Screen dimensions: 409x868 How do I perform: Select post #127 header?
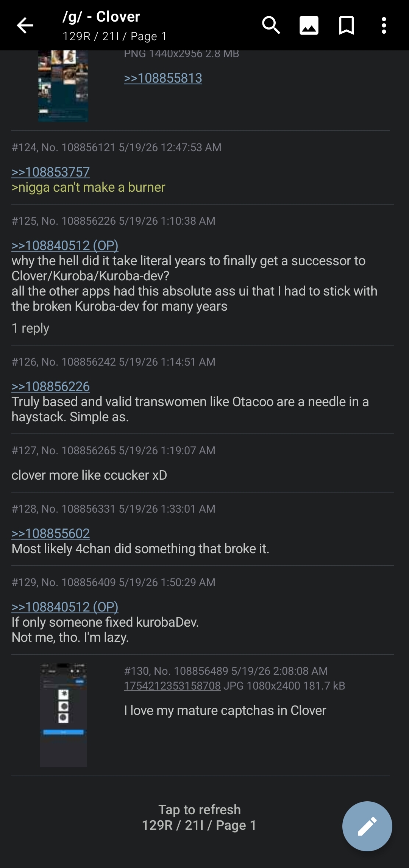coord(113,450)
